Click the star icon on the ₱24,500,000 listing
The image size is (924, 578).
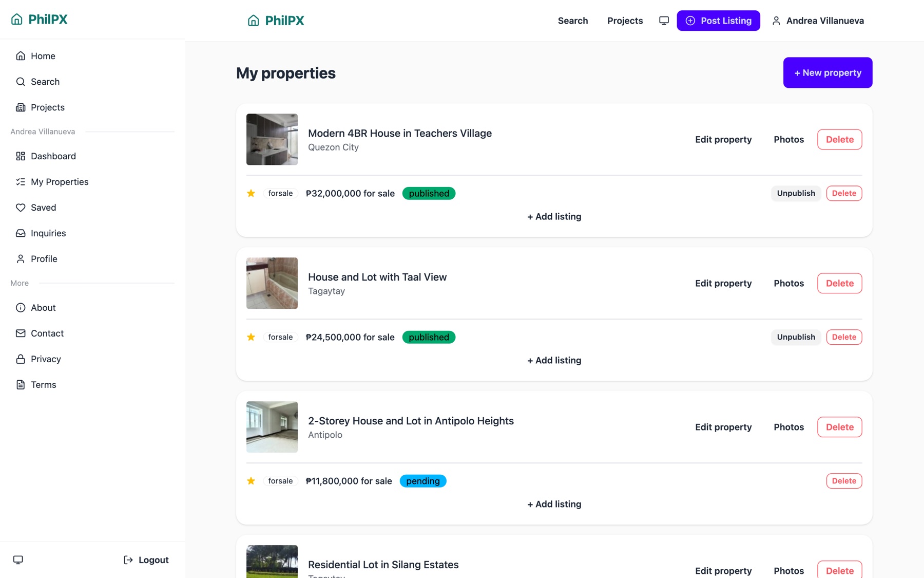251,337
